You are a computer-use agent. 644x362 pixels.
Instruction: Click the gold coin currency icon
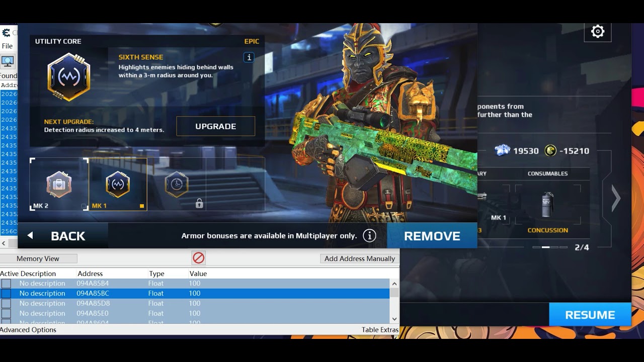pyautogui.click(x=551, y=150)
